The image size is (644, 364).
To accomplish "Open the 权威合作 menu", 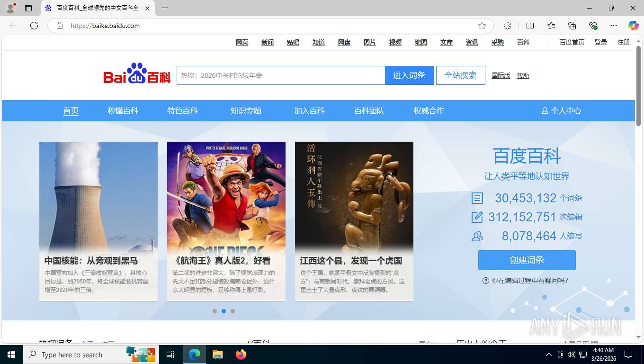I will pos(429,110).
